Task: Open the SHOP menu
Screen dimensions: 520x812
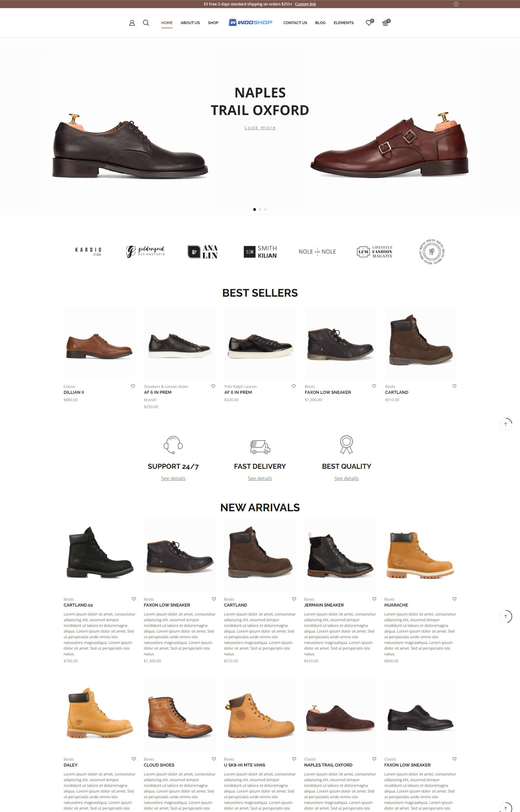Action: [213, 23]
